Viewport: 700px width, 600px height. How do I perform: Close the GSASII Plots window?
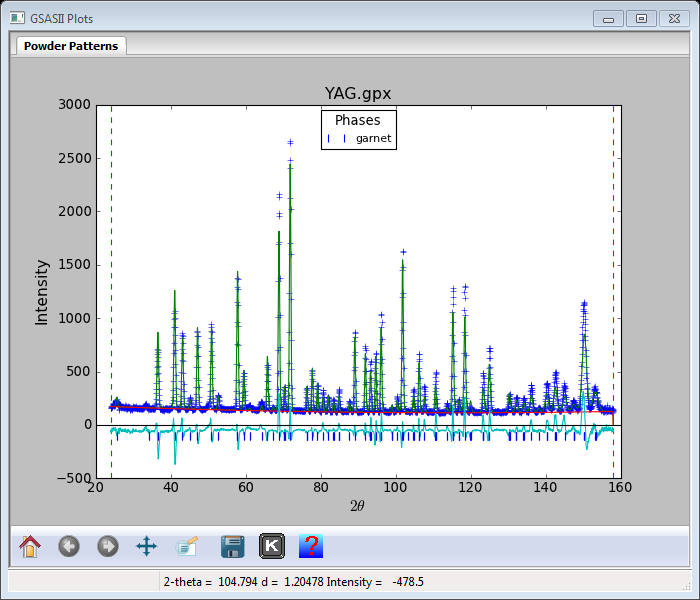click(674, 19)
